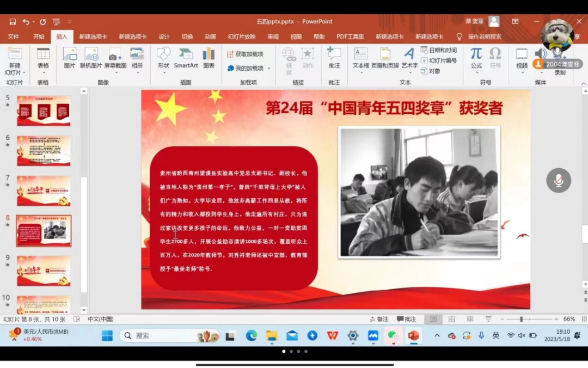Viewport: 588px width, 368px height.
Task: Toggle the 备注 notes pane
Action: pyautogui.click(x=379, y=319)
